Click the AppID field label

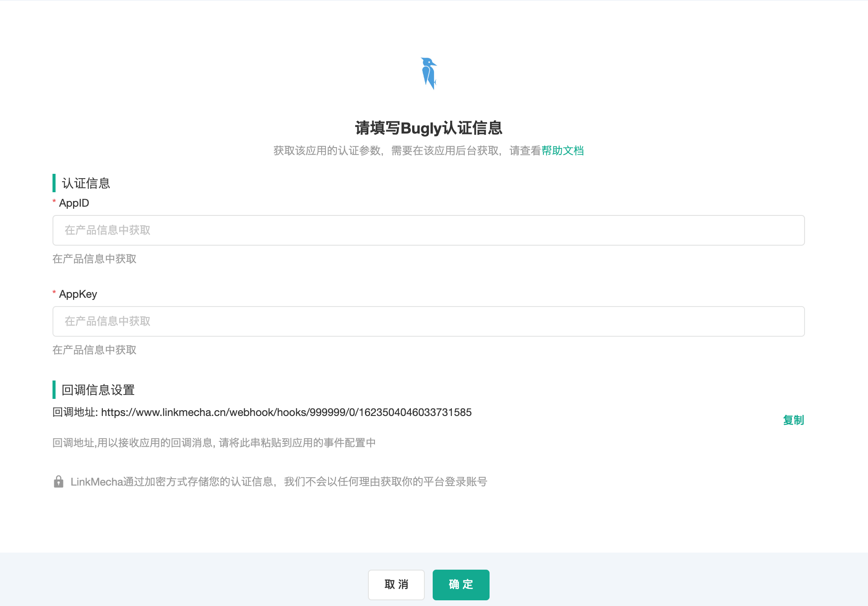tap(74, 203)
